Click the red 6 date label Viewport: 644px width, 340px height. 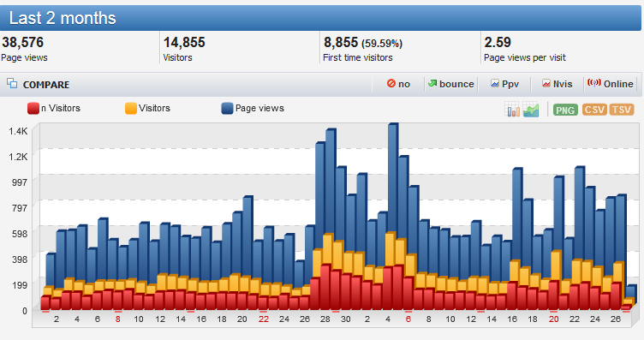pyautogui.click(x=408, y=319)
